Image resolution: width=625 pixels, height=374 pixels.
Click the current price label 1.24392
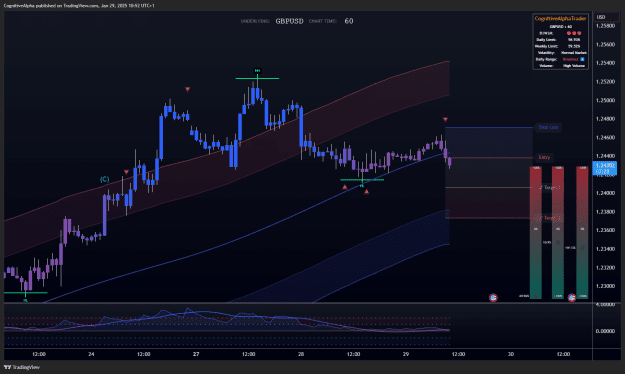click(x=605, y=168)
